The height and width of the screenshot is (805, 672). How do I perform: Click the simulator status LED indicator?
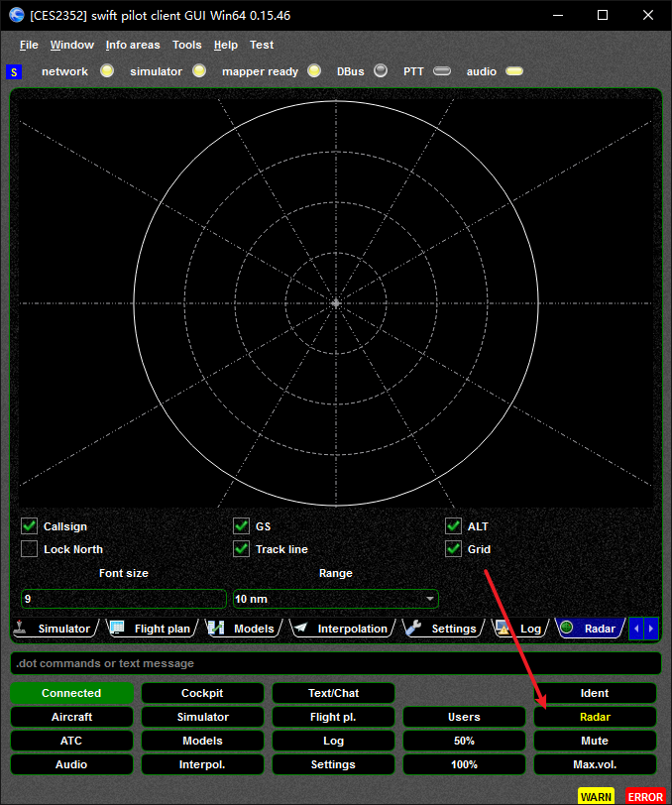[199, 71]
